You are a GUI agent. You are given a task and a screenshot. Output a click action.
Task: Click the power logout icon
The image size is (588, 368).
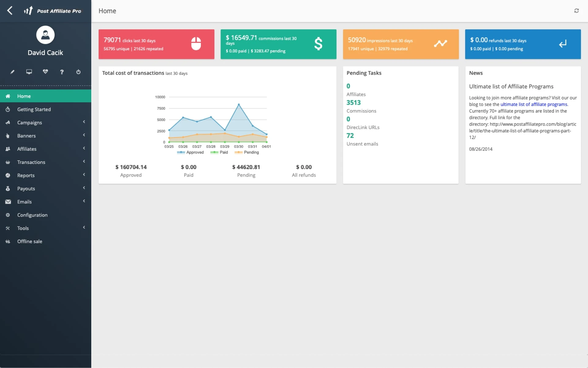(x=78, y=72)
